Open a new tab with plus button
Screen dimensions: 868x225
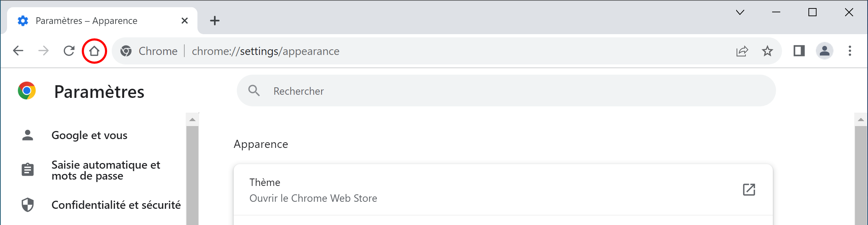tap(215, 21)
